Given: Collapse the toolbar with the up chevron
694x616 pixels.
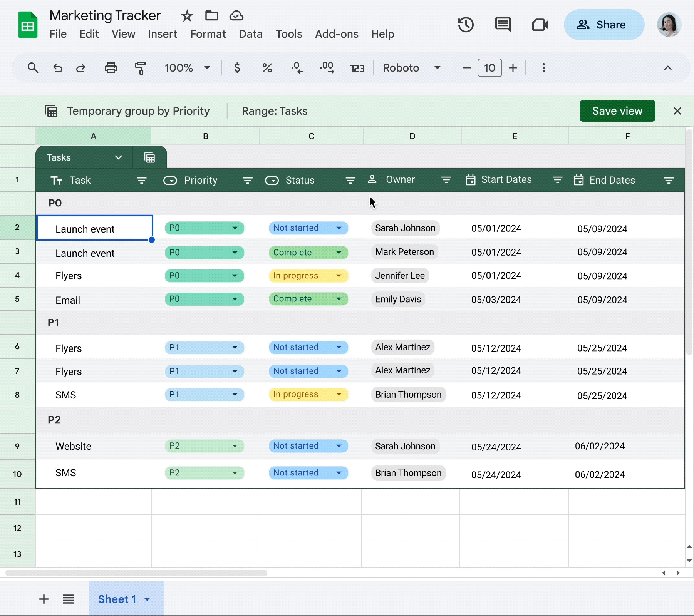Looking at the screenshot, I should [667, 68].
